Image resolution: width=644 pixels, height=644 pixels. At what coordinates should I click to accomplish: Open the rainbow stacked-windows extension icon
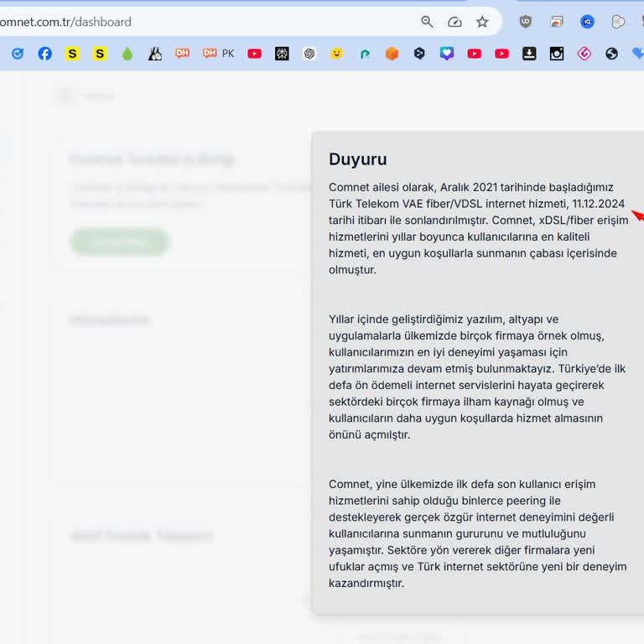557,22
